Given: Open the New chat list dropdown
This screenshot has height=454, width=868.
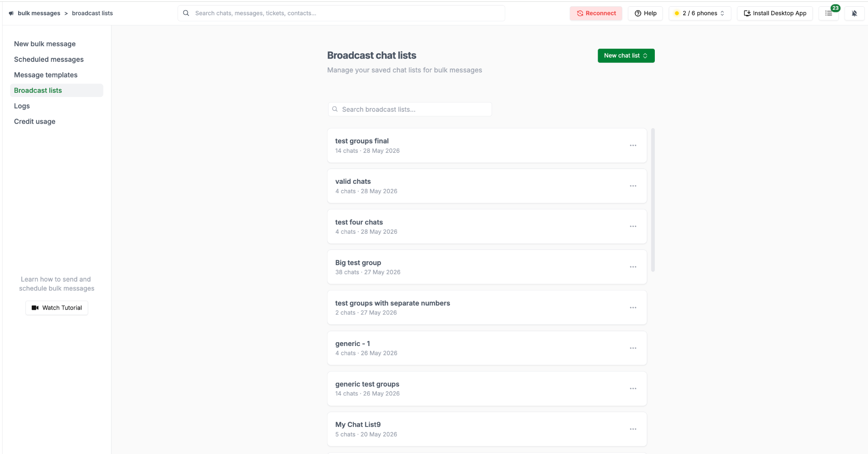Looking at the screenshot, I should [626, 55].
